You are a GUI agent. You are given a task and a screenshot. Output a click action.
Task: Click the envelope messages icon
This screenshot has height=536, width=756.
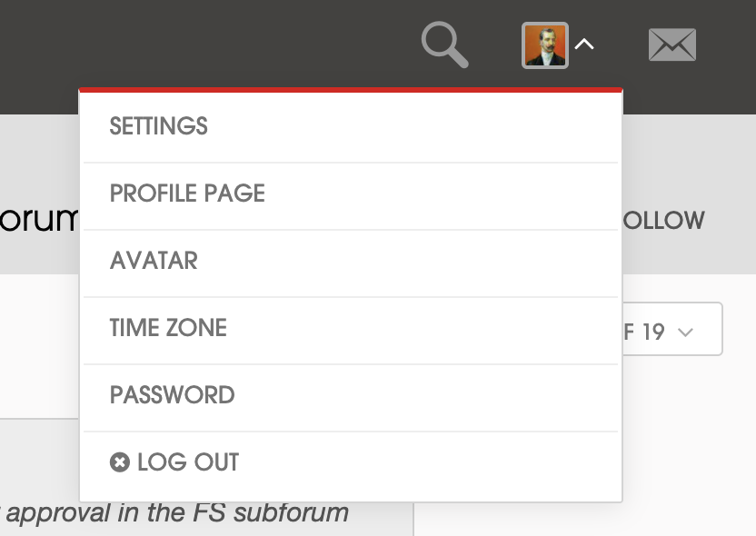point(671,45)
